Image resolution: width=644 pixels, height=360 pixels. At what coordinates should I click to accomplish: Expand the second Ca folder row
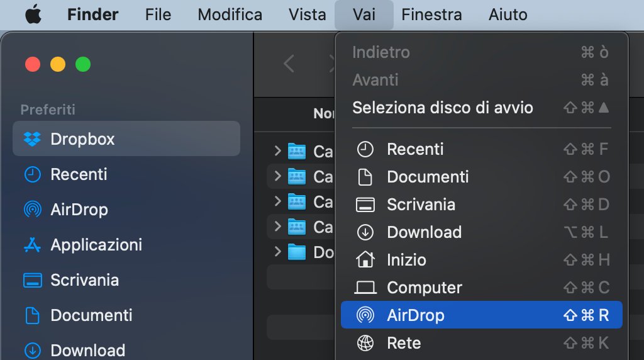tap(277, 176)
